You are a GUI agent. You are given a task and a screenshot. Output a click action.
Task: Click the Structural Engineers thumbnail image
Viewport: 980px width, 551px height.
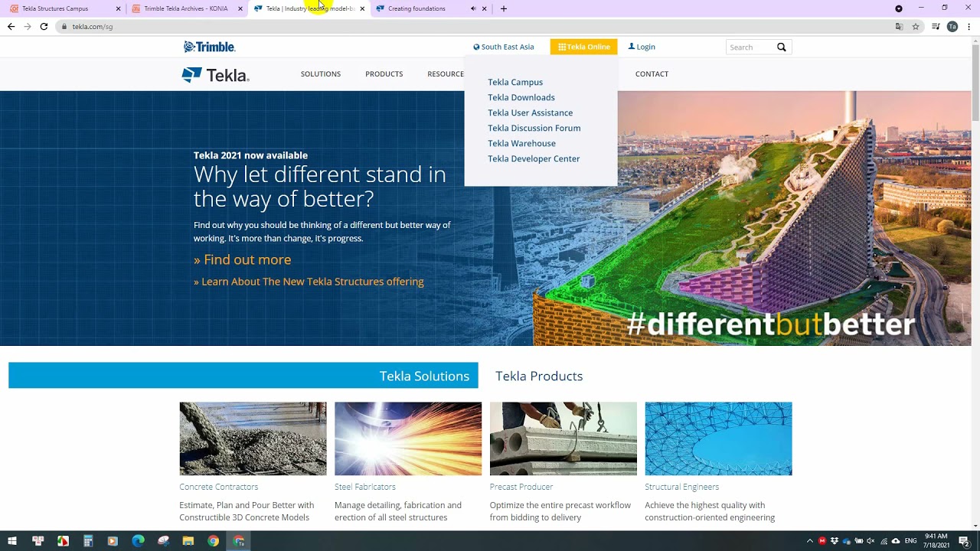[718, 439]
